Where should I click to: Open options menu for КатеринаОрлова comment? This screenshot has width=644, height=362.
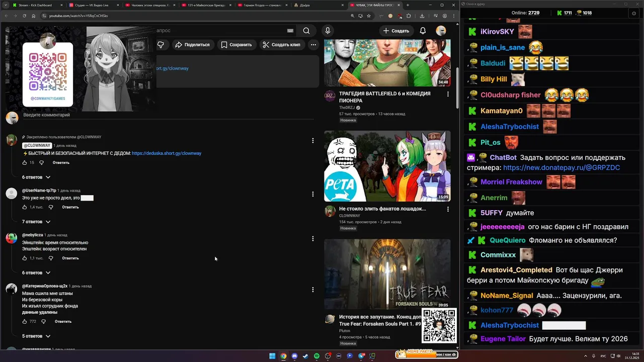[x=313, y=290]
